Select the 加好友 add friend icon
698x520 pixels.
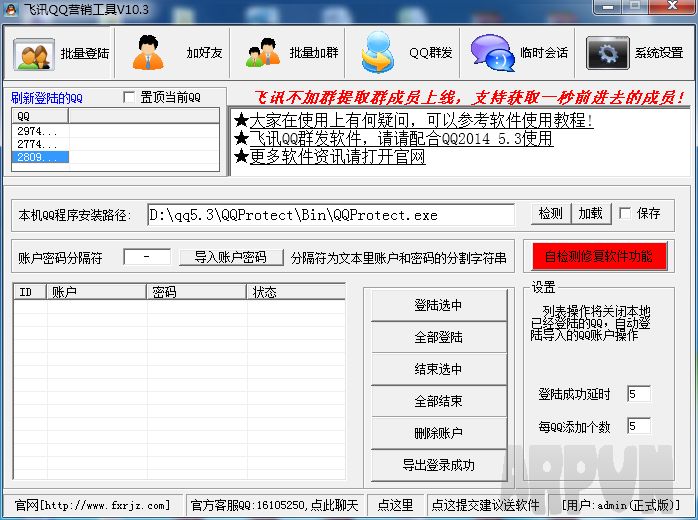point(148,53)
